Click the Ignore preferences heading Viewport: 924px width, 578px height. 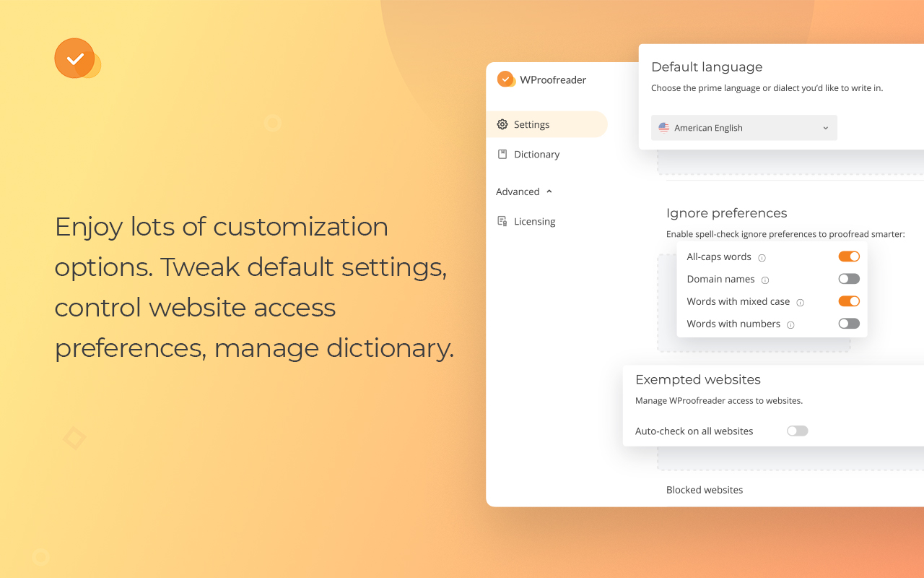tap(726, 213)
